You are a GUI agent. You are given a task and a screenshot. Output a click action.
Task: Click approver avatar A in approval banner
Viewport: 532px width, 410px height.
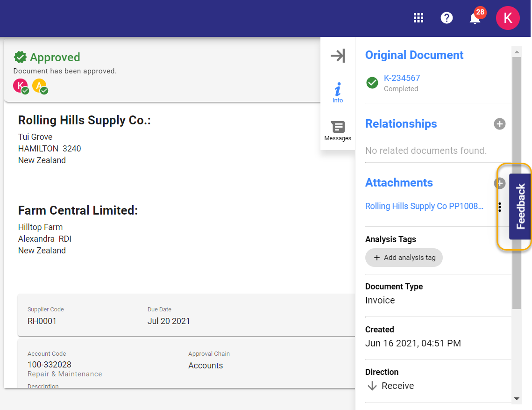[x=39, y=86]
